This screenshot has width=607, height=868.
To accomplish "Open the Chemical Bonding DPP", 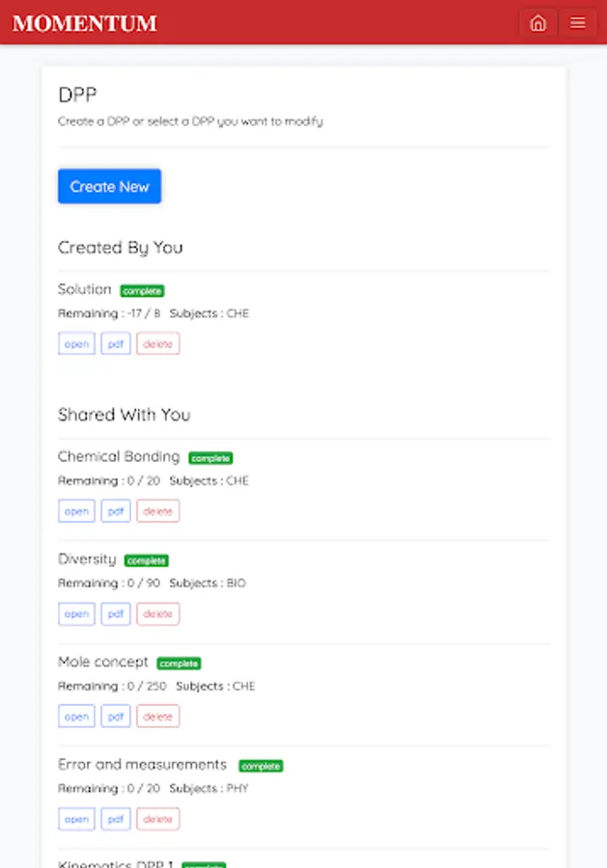I will coord(76,511).
